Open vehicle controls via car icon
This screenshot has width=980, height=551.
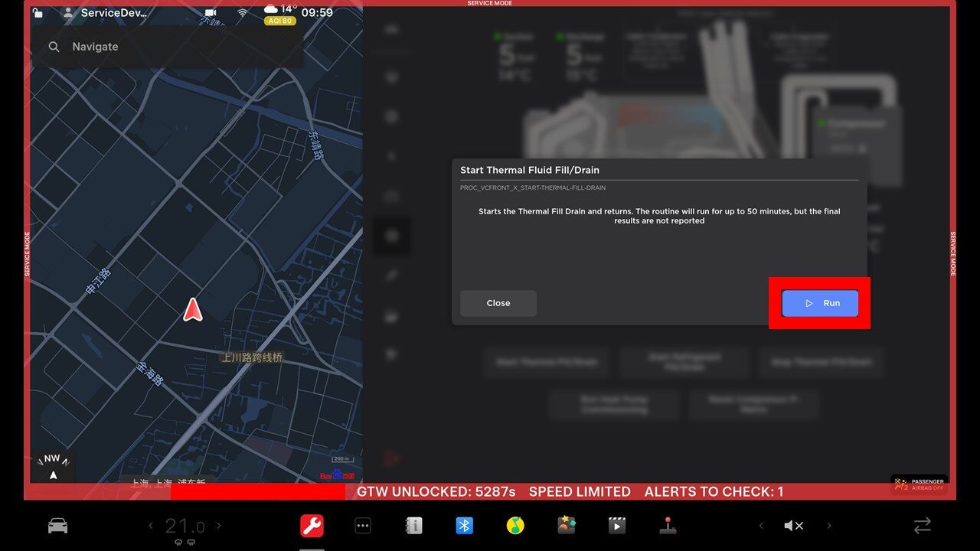pos(57,526)
